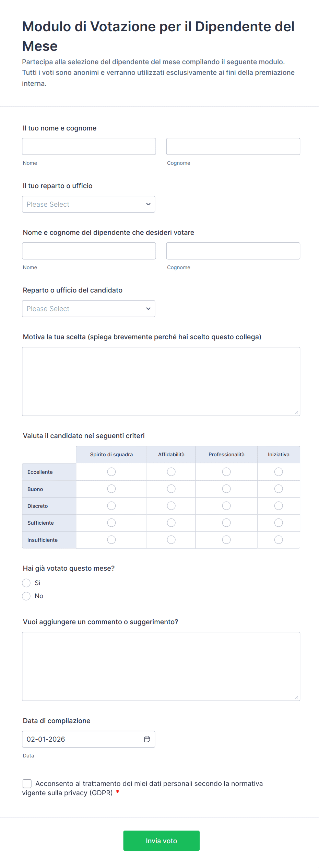Expand the candidate's department dropdown
The width and height of the screenshot is (319, 868).
coord(88,309)
